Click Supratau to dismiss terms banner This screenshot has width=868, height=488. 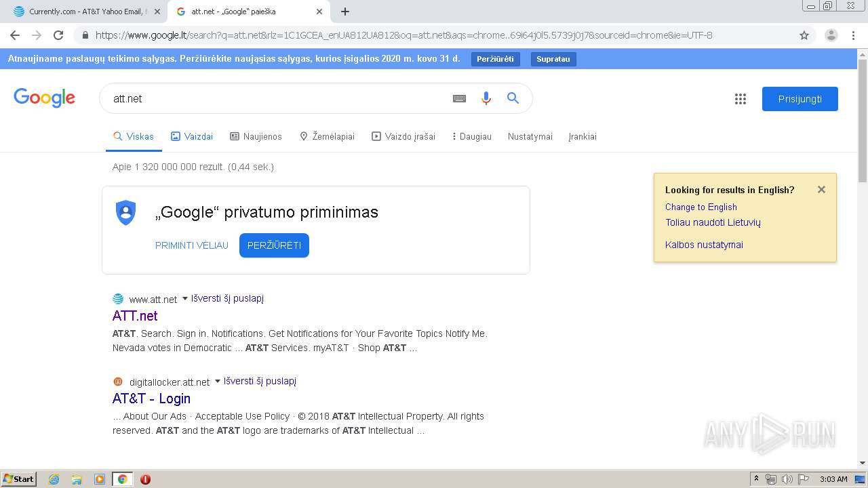[553, 59]
